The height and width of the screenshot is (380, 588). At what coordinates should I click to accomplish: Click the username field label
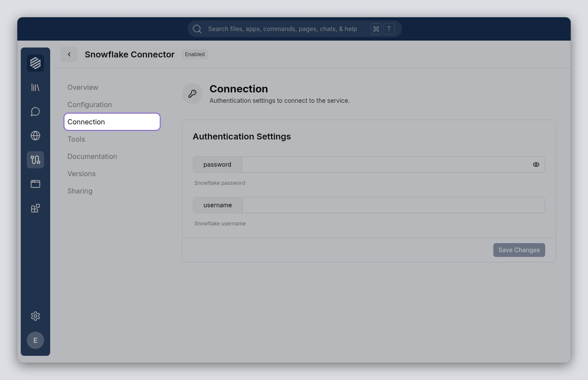[217, 205]
